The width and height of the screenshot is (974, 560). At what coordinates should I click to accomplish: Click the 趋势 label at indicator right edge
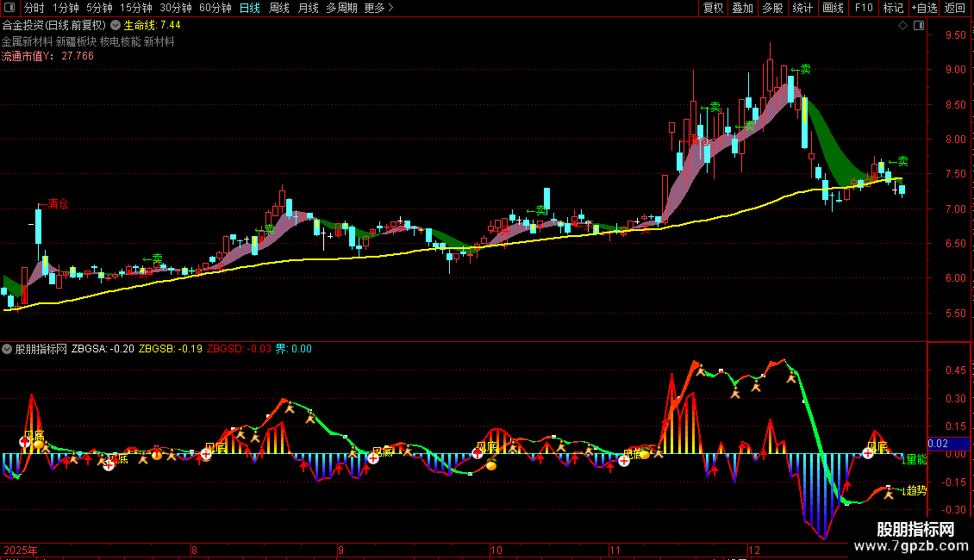click(915, 490)
